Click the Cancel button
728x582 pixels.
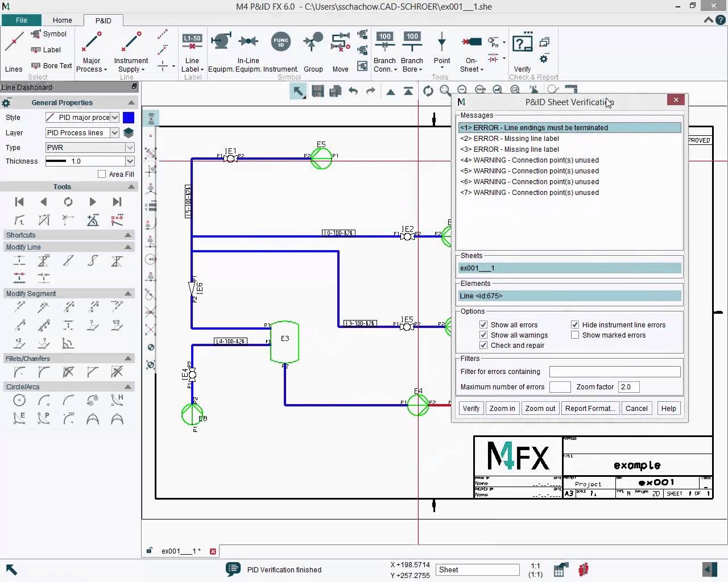tap(636, 409)
